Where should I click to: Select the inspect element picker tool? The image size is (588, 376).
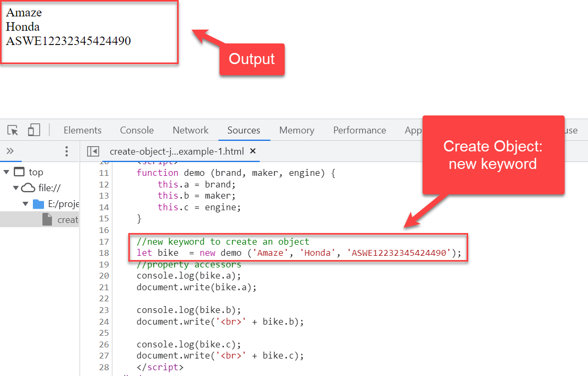coord(13,130)
